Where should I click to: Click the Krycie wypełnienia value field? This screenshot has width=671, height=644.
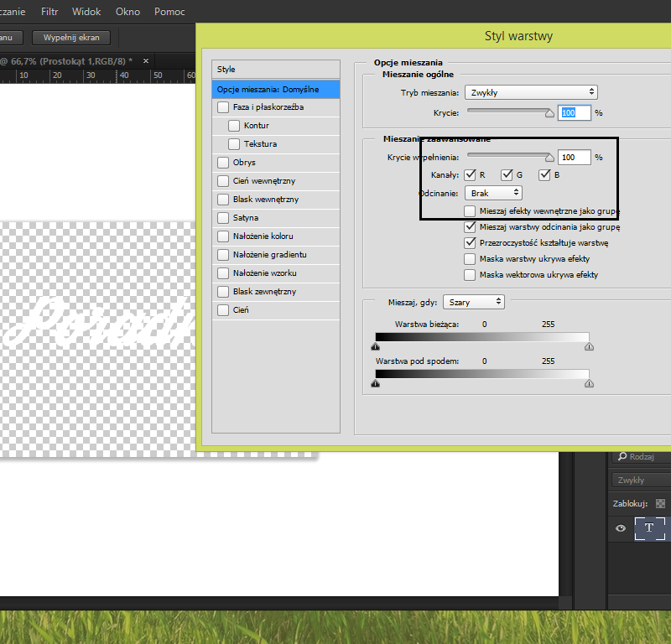[575, 158]
